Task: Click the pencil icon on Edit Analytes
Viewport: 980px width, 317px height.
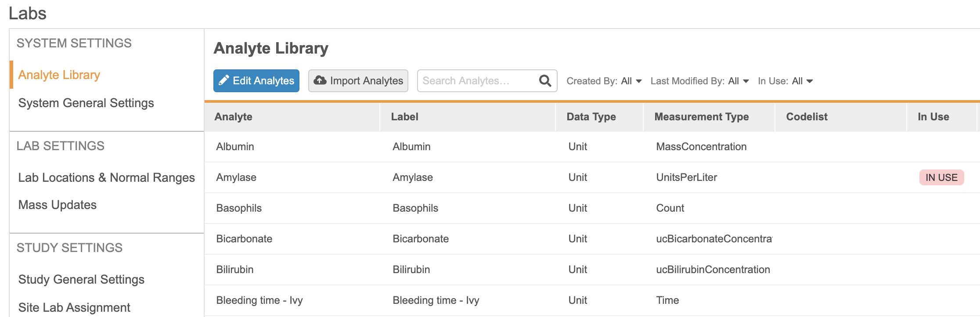Action: point(223,80)
